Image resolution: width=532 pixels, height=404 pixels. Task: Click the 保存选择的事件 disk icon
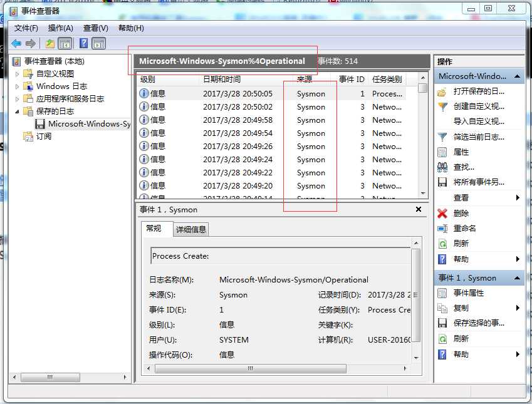pos(442,323)
